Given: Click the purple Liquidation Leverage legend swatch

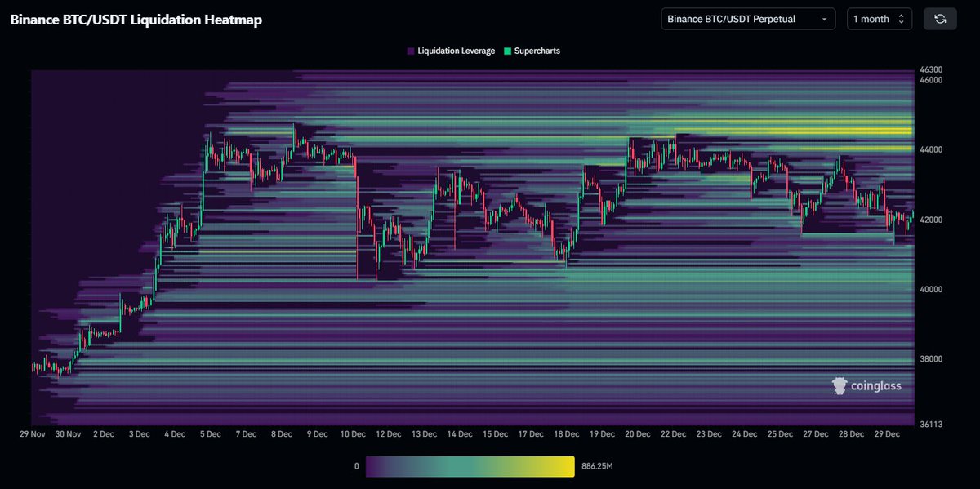Looking at the screenshot, I should pyautogui.click(x=410, y=51).
